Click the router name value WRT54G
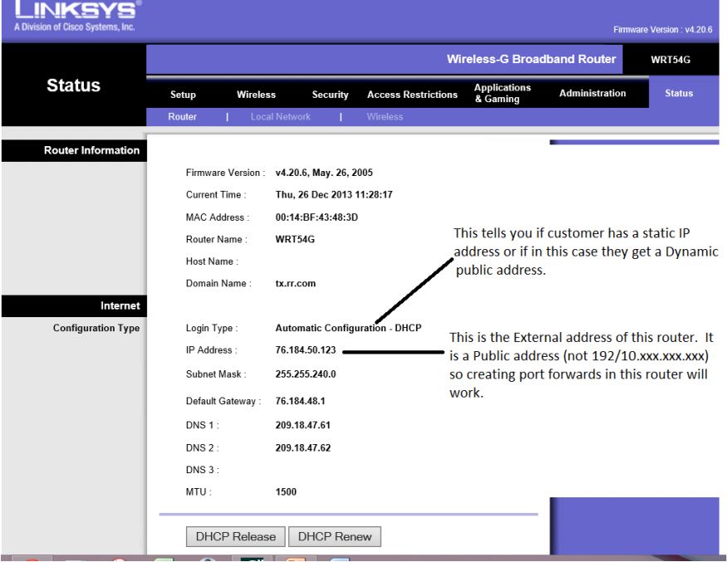The height and width of the screenshot is (562, 728). (x=295, y=239)
